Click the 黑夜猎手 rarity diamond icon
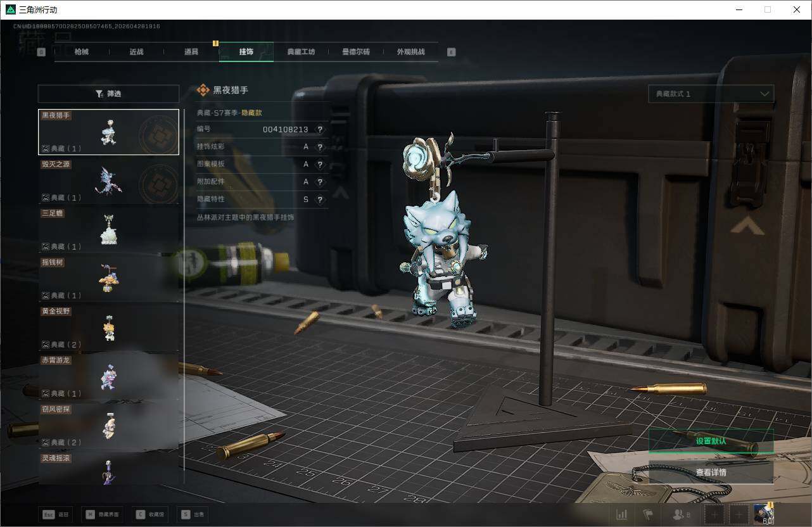Screen dimensions: 812x527 (203, 91)
